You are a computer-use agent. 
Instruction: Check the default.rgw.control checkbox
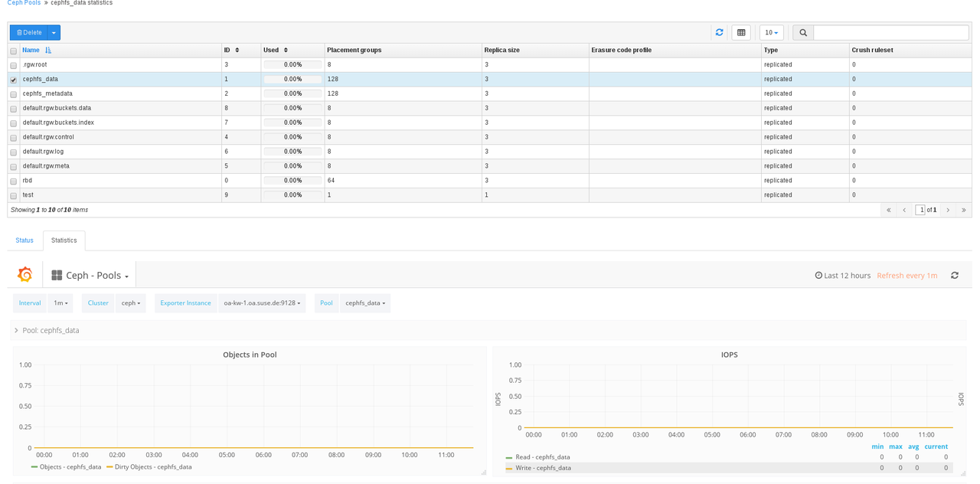point(13,138)
